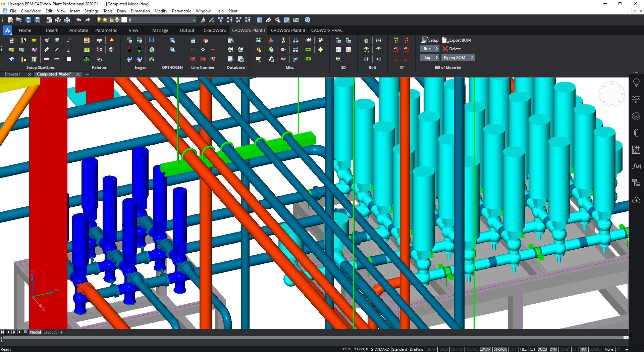Open the Layers panel from right sidebar
The height and width of the screenshot is (352, 644).
pyautogui.click(x=636, y=116)
